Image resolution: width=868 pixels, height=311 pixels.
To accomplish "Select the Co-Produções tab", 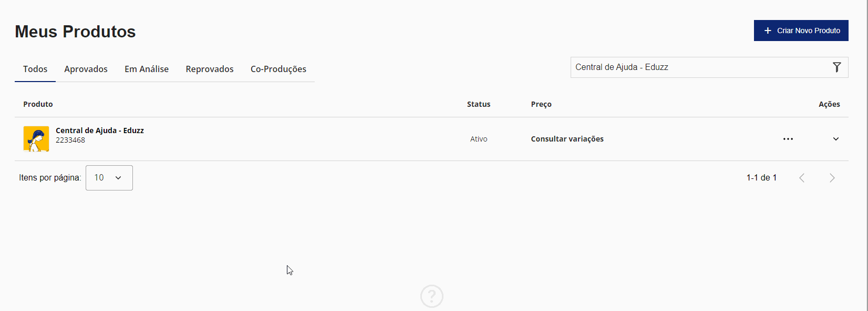I will [278, 69].
